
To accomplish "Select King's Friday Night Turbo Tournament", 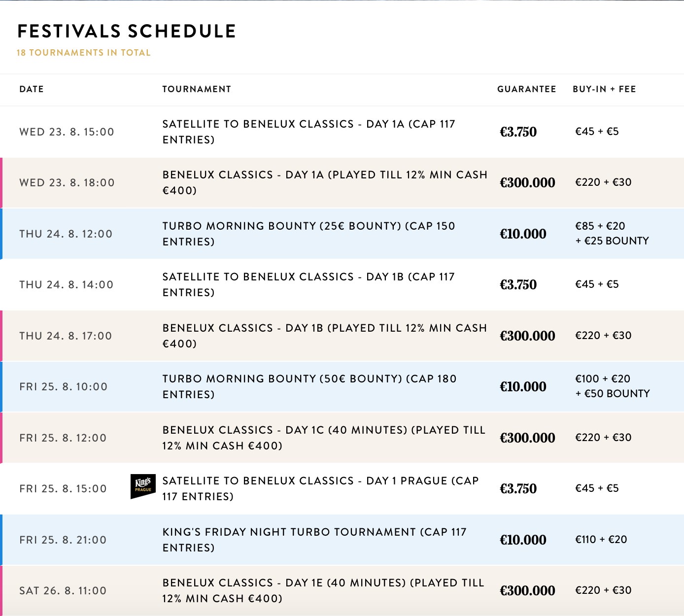I will (x=314, y=540).
